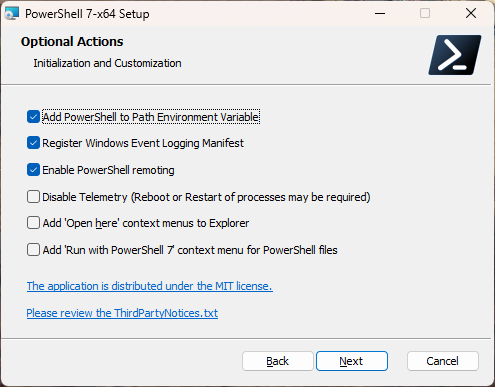Open the MIT license link
The image size is (495, 387).
tap(150, 286)
